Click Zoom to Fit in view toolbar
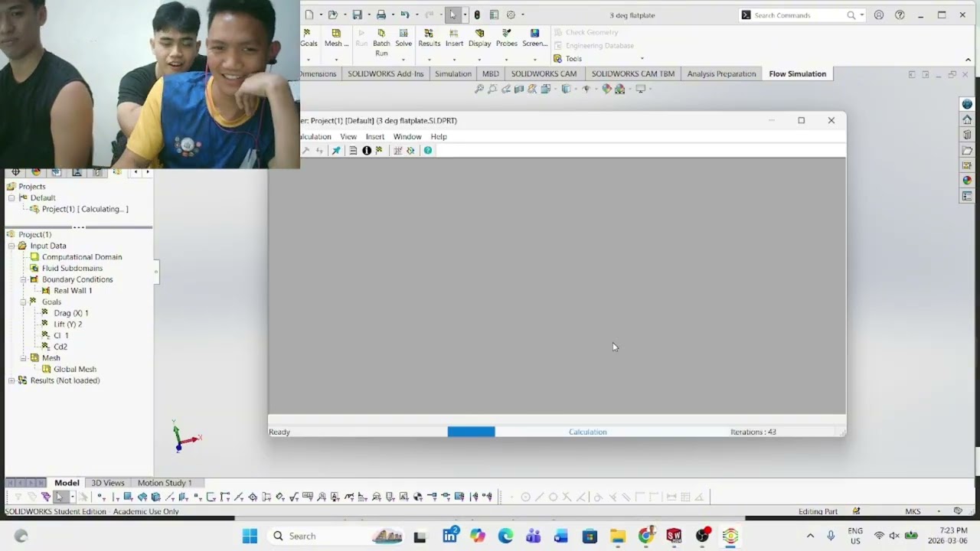This screenshot has height=551, width=980. [x=479, y=89]
